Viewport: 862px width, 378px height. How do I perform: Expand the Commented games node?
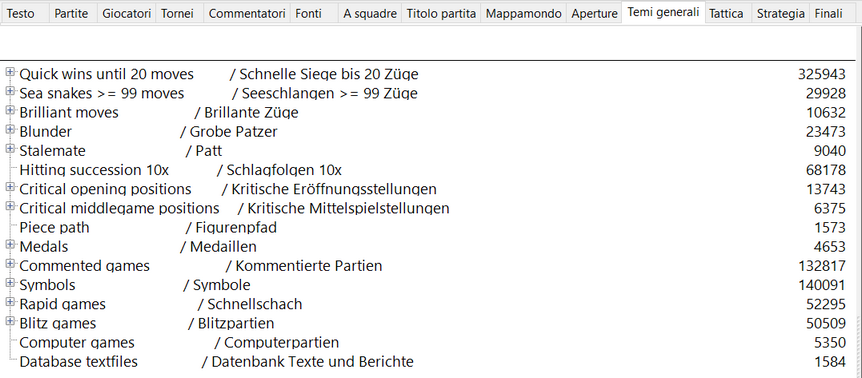point(10,264)
